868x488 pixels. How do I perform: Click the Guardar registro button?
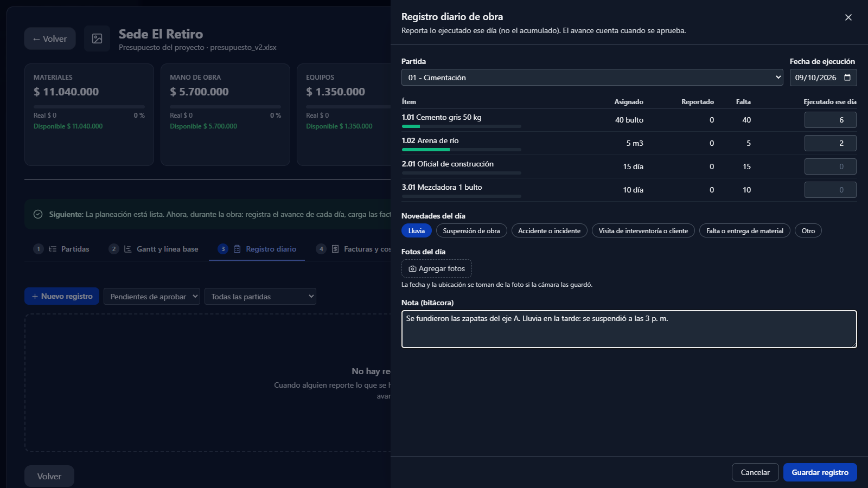(820, 472)
